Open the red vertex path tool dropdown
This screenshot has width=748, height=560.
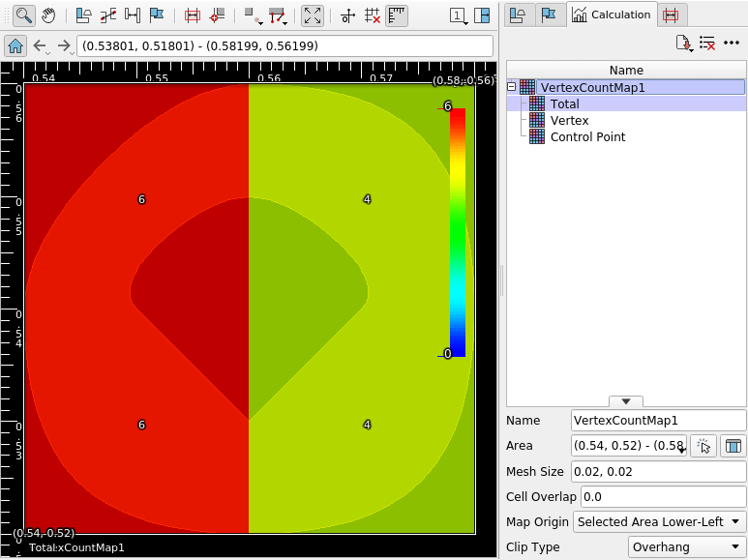click(x=278, y=15)
